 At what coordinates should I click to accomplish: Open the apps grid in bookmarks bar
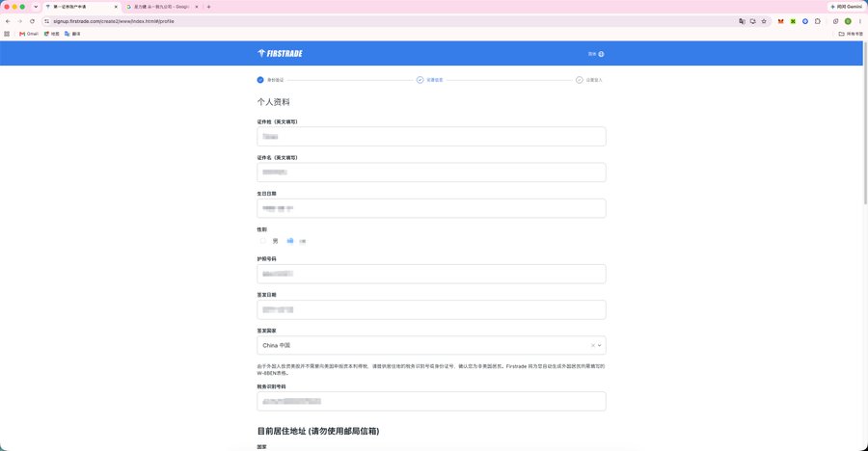7,34
